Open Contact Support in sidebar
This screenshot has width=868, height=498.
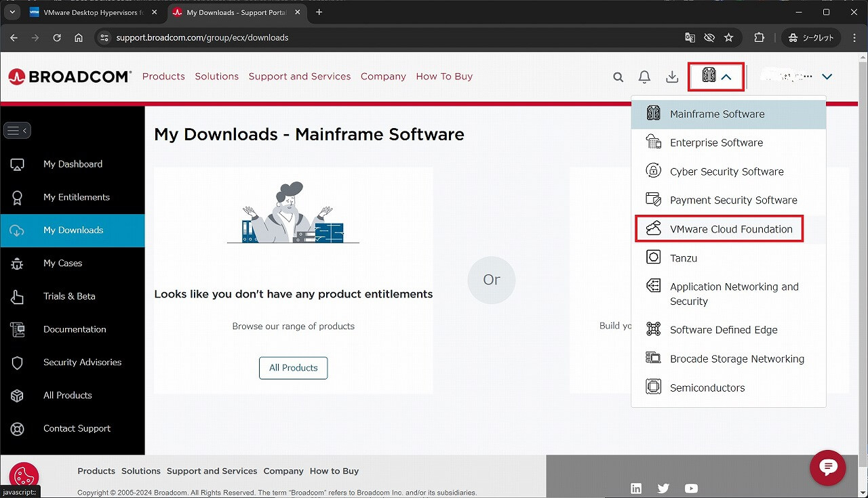tap(73, 429)
